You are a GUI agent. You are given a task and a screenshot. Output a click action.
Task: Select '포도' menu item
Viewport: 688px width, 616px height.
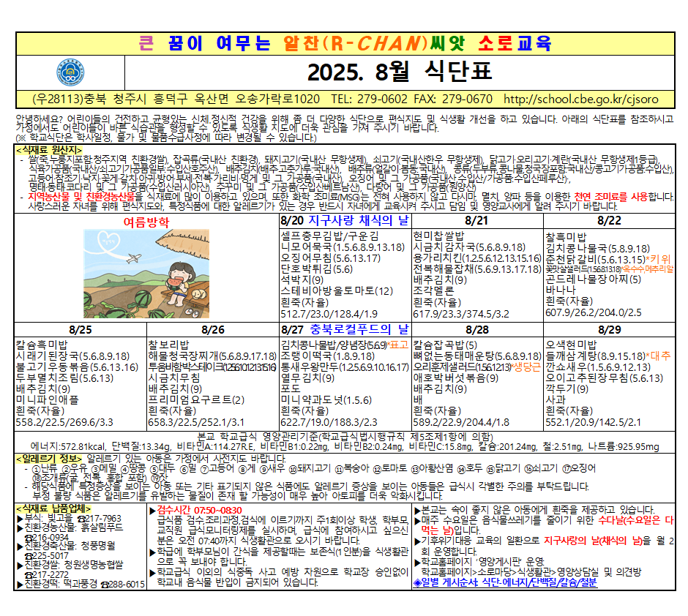point(291,388)
